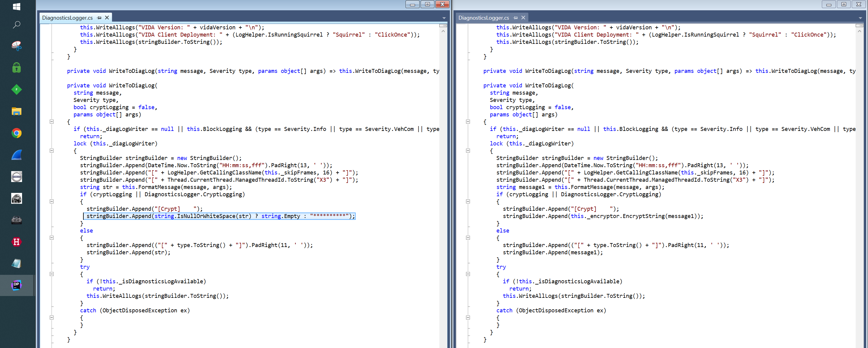Pin the DiagnosticsLogger.cs tab in left window

coord(99,18)
